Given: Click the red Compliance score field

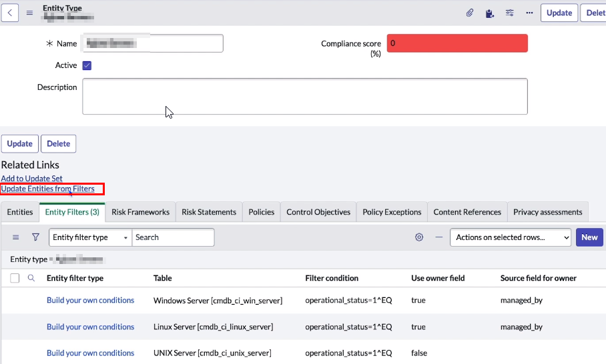Looking at the screenshot, I should [457, 43].
